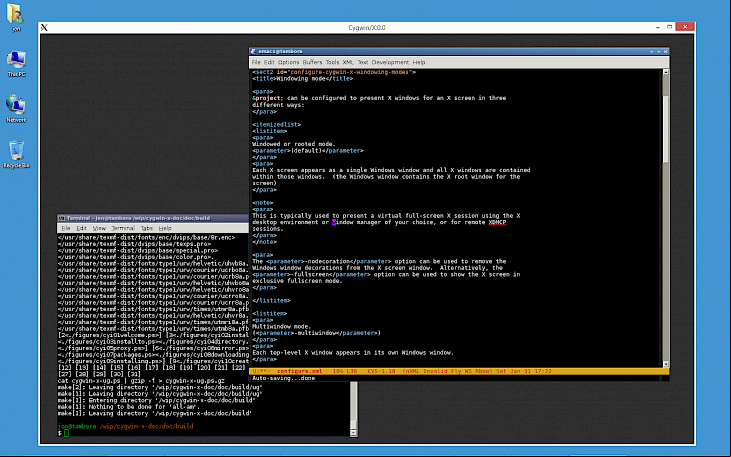The width and height of the screenshot is (731, 457).
Task: Open the emacs Help menu
Action: pyautogui.click(x=419, y=62)
